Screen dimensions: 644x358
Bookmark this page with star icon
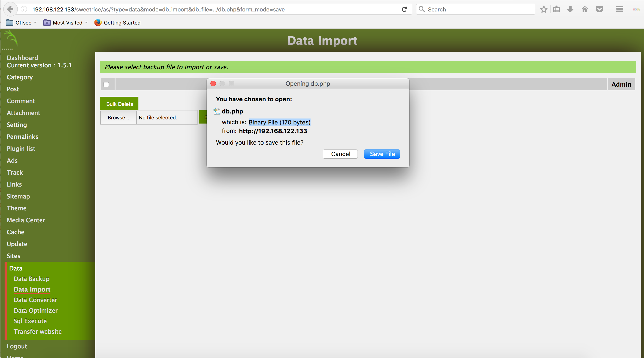(543, 9)
